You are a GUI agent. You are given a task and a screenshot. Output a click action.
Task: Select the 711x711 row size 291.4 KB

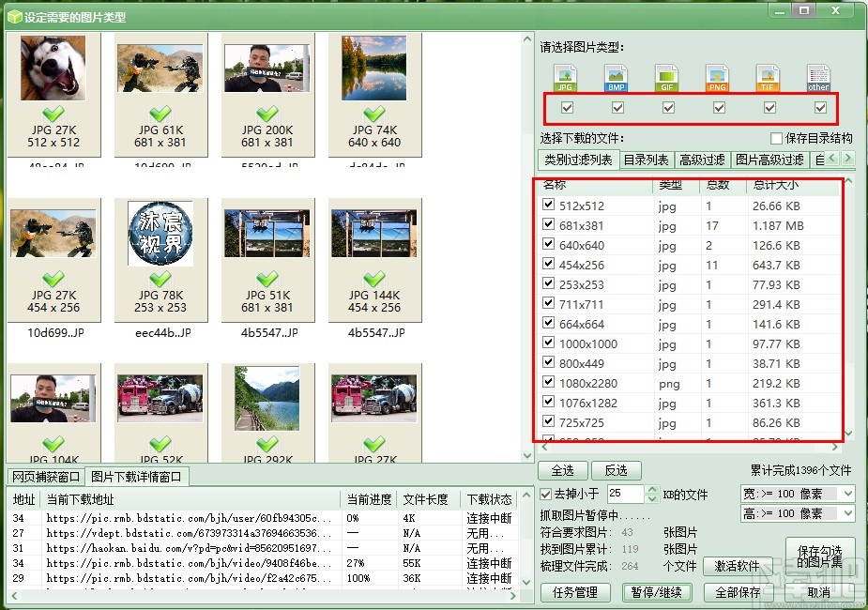pyautogui.click(x=689, y=304)
